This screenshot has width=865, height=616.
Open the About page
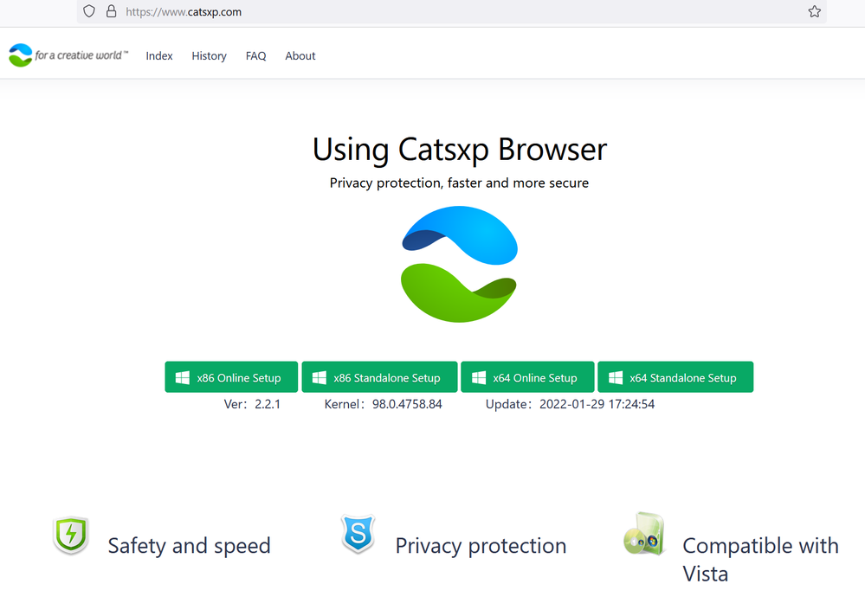[x=300, y=56]
